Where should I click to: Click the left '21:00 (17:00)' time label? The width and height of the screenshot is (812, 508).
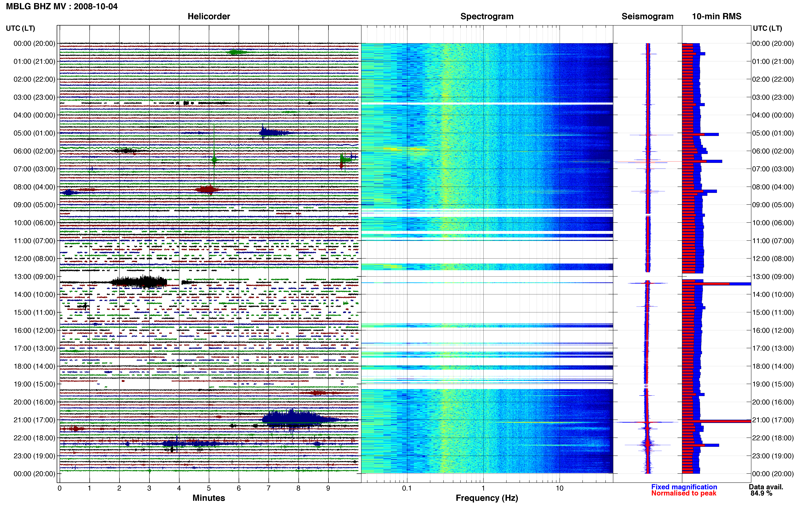(34, 420)
